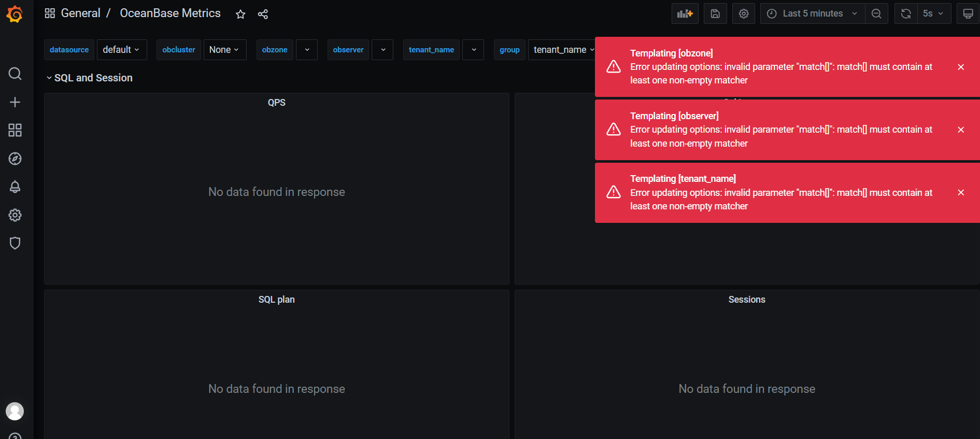Click the Add panel icon
The height and width of the screenshot is (439, 980).
[685, 13]
